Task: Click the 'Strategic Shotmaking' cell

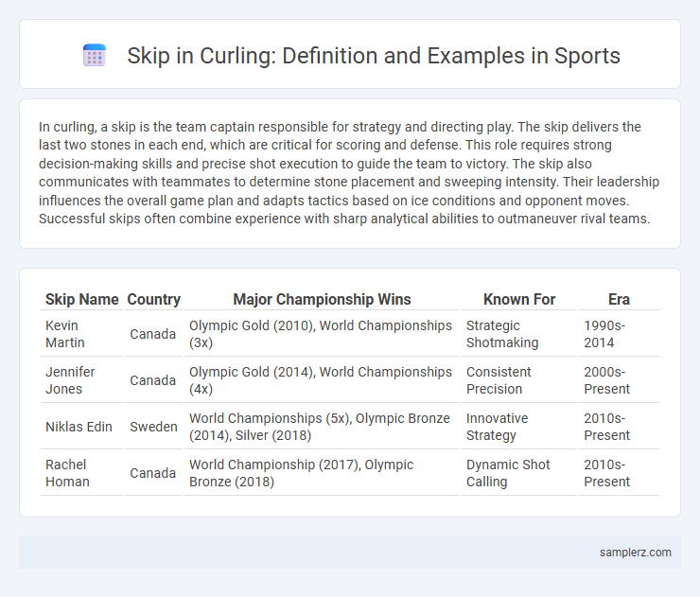Action: click(x=519, y=334)
